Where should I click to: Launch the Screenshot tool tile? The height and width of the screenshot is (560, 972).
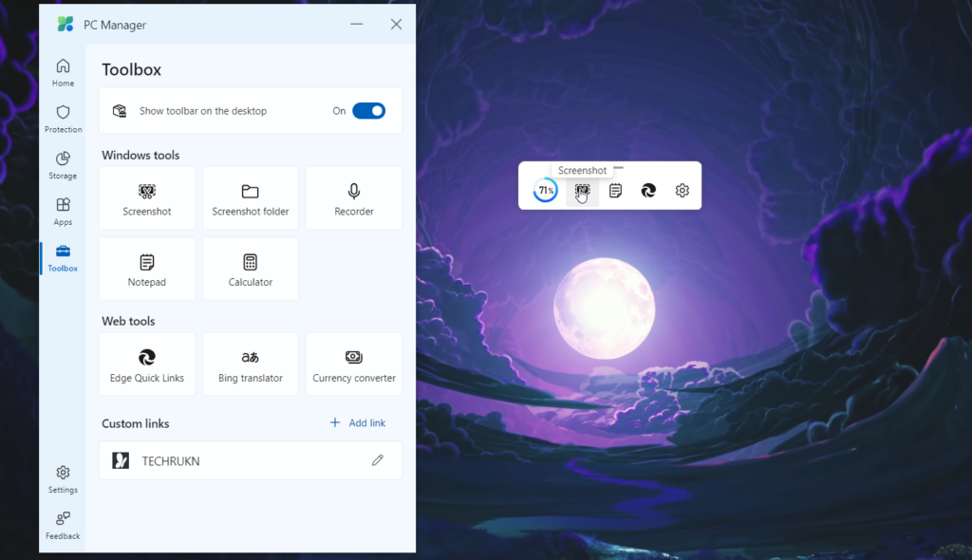pos(147,198)
